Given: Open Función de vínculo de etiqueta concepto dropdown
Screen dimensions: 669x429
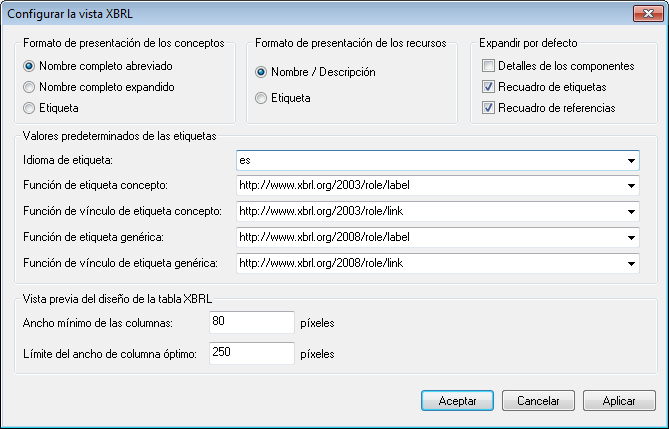Looking at the screenshot, I should tap(632, 211).
